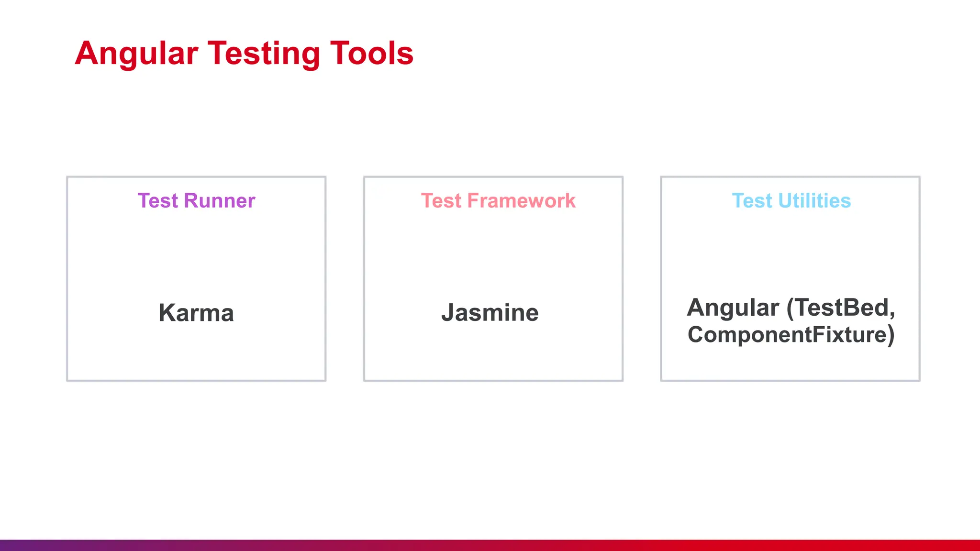The image size is (980, 551).
Task: Select the light blue "Test Utilities" heading
Action: [x=791, y=201]
